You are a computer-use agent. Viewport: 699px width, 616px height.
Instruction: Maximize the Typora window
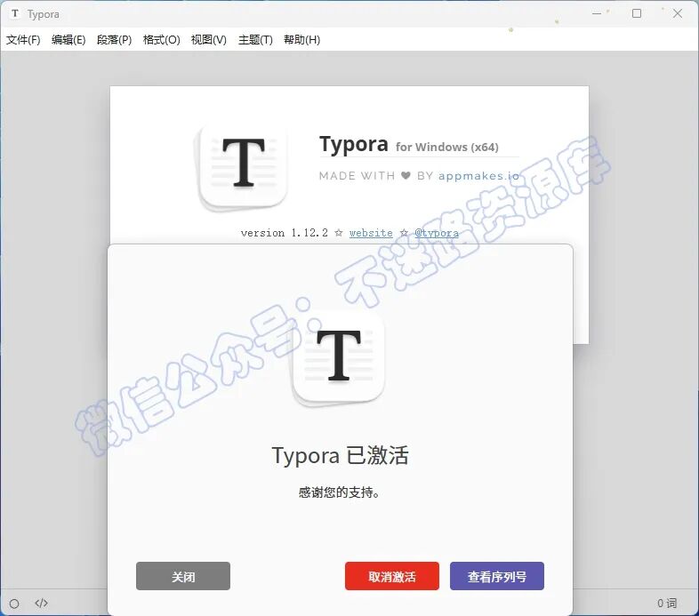pos(637,13)
